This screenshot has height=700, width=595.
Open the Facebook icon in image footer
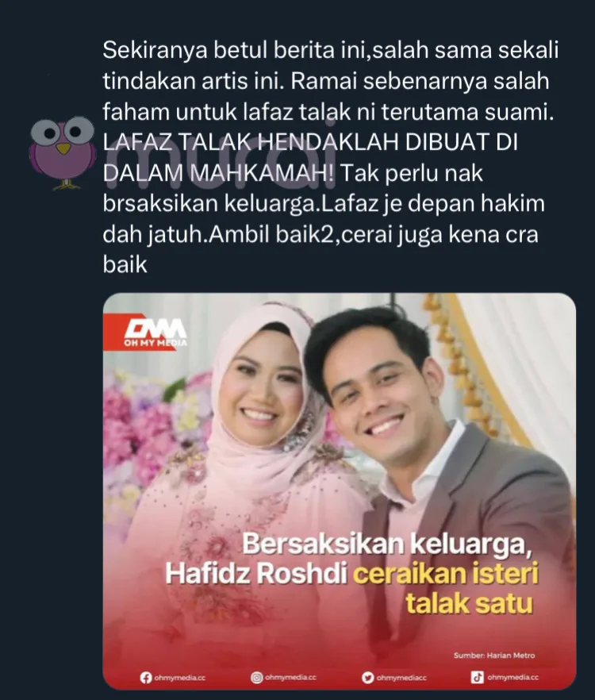(145, 678)
